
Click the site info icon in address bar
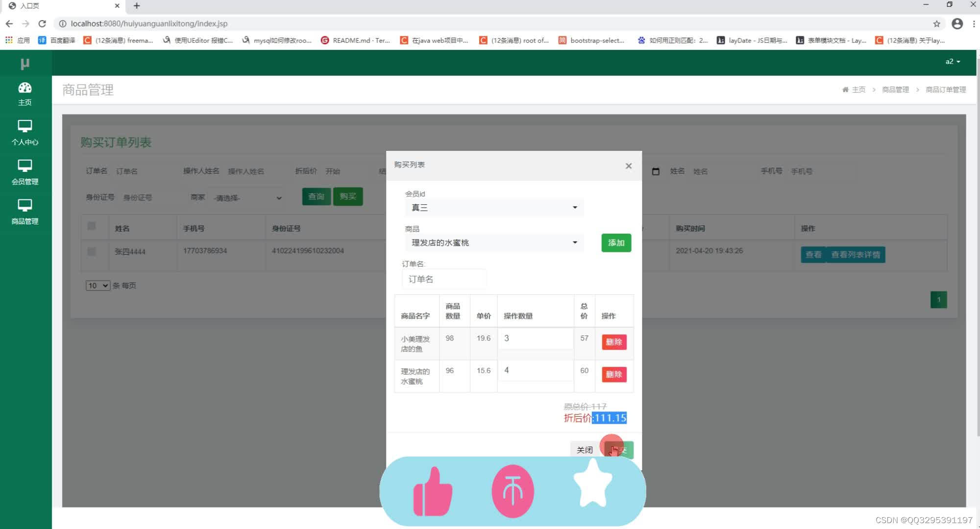point(63,24)
